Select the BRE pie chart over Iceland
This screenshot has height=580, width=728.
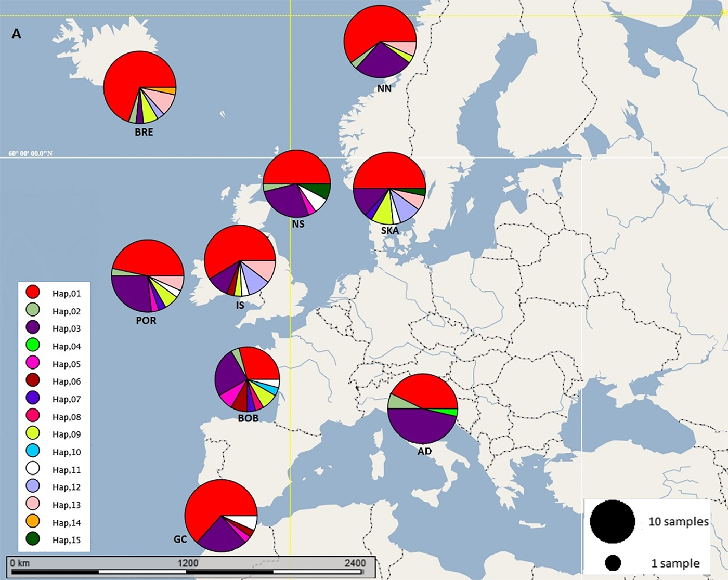coord(139,87)
